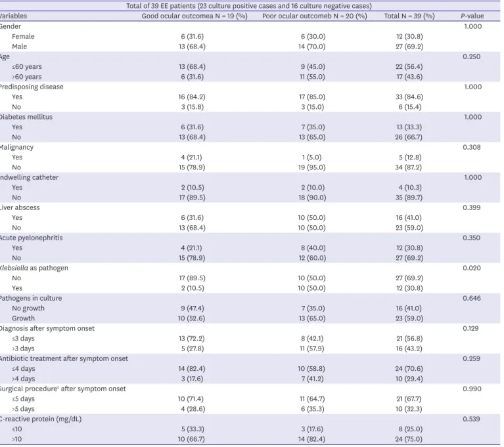The height and width of the screenshot is (447, 504).
Task: Select the 'Variables' column header
Action: 13,16
